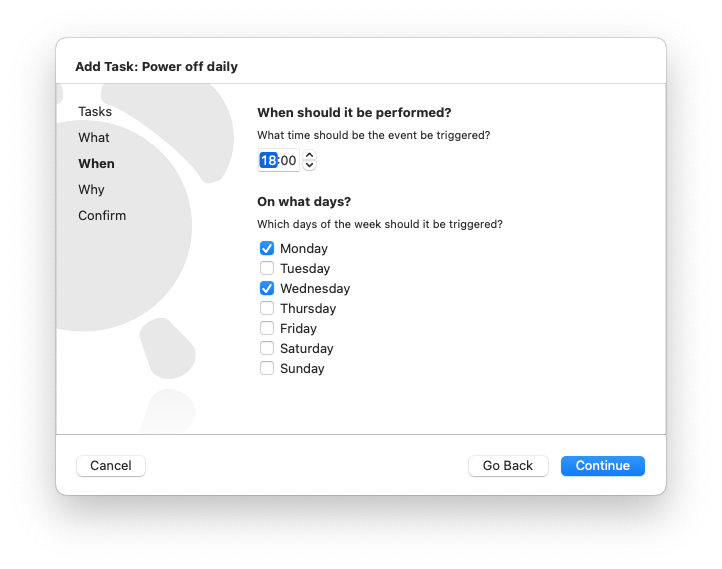Tick the Thursday checkbox
Image resolution: width=722 pixels, height=569 pixels.
point(267,308)
